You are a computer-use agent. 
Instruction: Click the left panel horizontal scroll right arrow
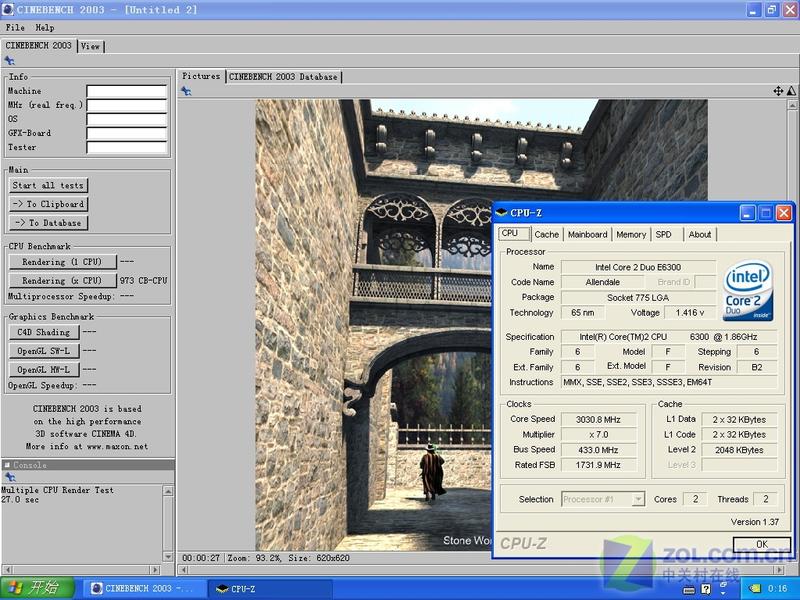pos(155,569)
